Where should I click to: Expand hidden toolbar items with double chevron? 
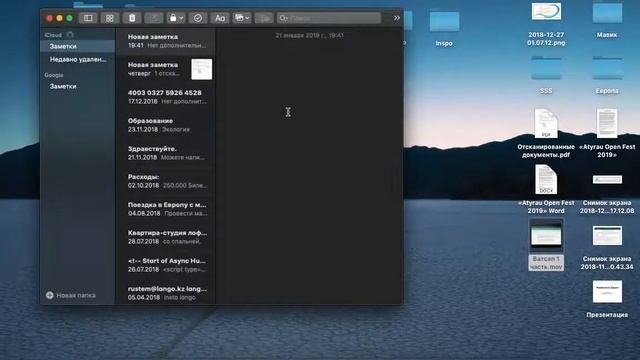[396, 18]
